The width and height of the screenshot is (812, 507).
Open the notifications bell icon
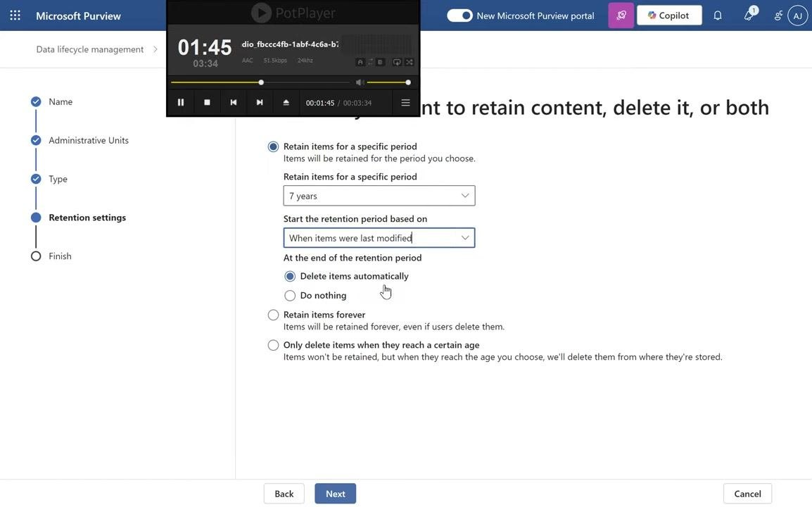[717, 15]
